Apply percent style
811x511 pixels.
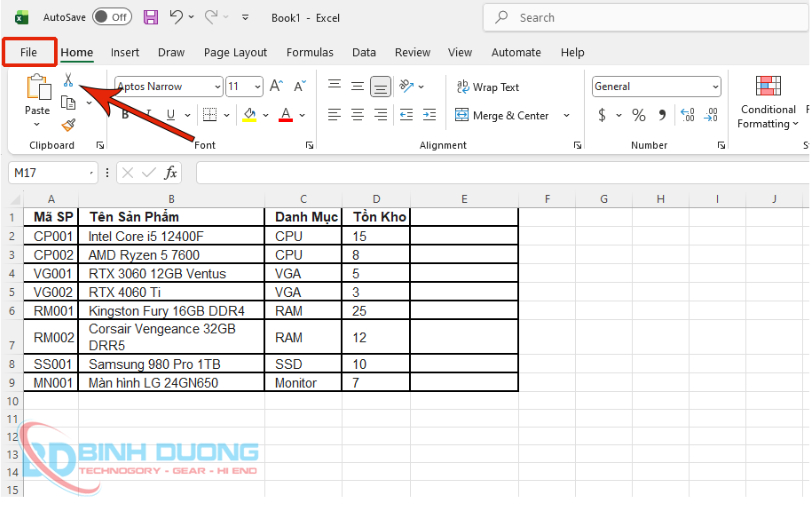(x=639, y=115)
